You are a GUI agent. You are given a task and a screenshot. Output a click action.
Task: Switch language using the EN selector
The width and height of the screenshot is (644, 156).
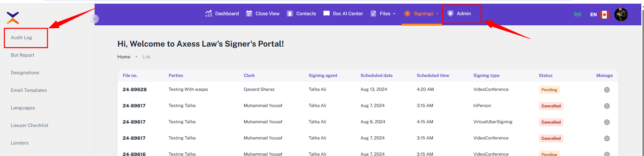point(593,15)
